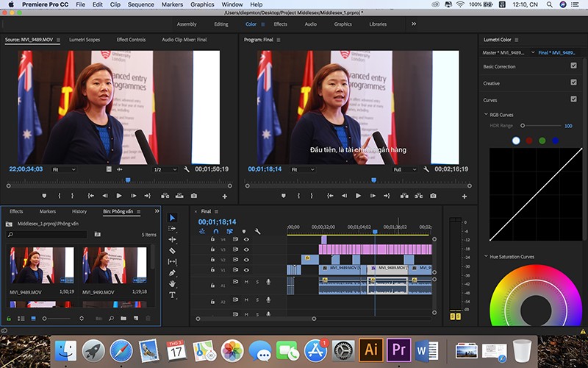Mute audio track A1
The image size is (588, 368).
pos(246,282)
